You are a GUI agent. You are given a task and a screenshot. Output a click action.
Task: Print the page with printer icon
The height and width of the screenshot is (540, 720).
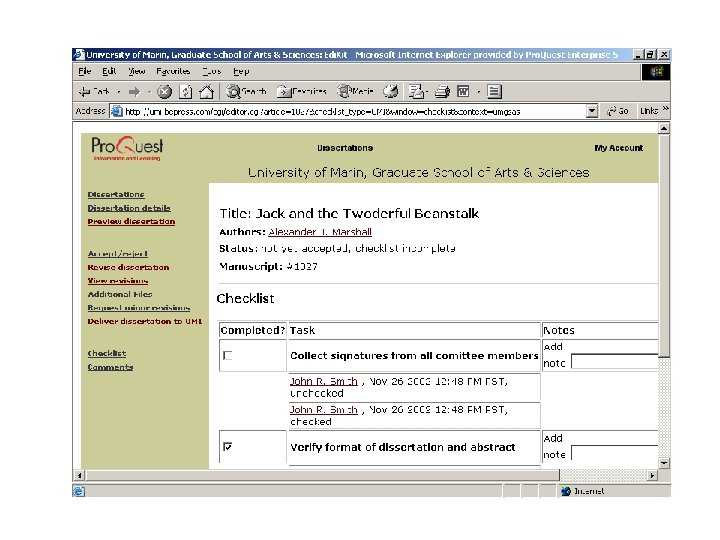pyautogui.click(x=442, y=92)
